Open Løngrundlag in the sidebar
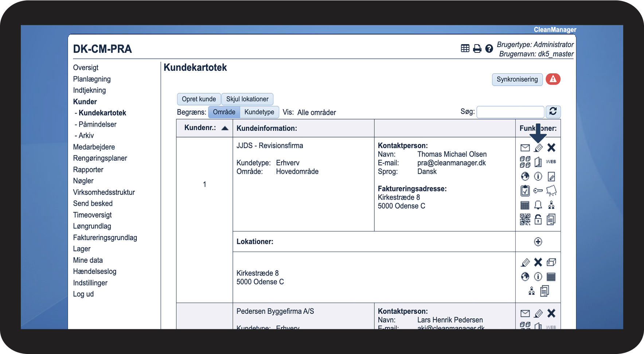 click(x=92, y=226)
